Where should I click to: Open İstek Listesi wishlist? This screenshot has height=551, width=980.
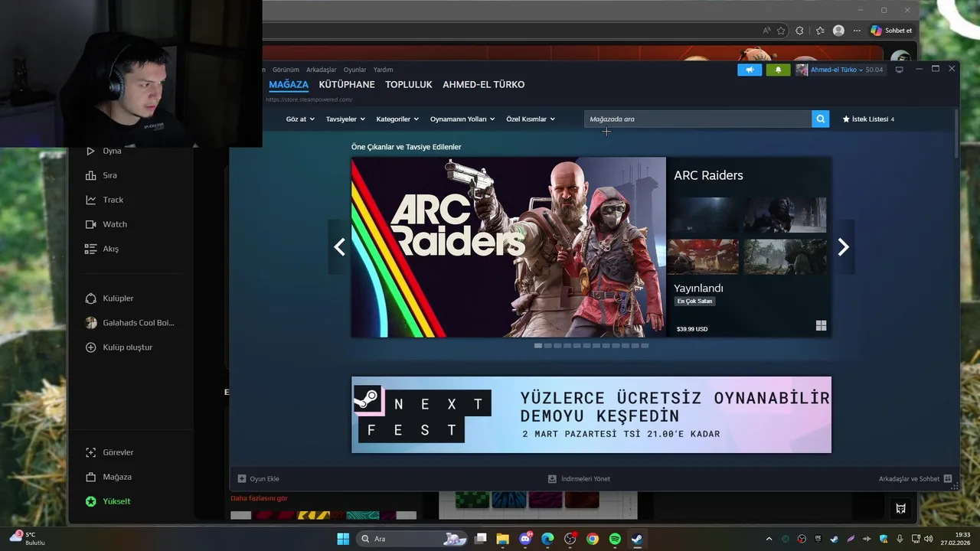click(868, 119)
